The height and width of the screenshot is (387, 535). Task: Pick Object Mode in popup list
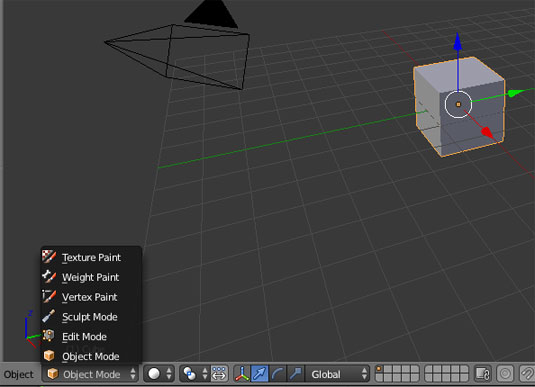(91, 356)
